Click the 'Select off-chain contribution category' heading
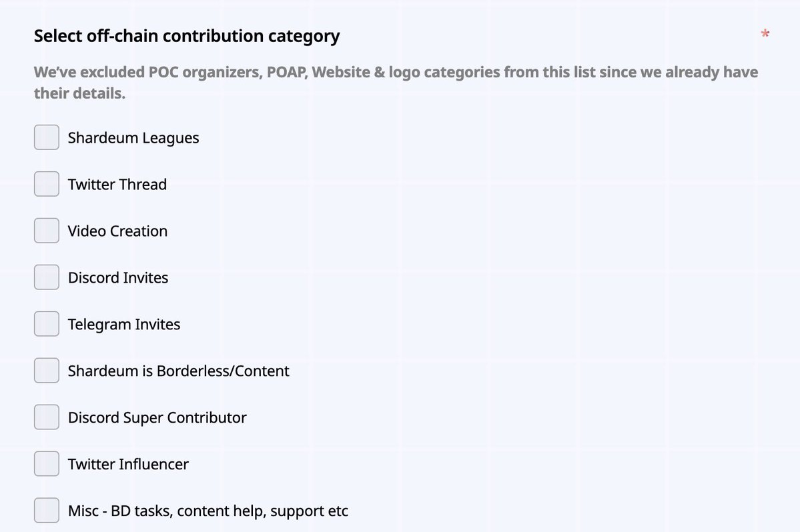This screenshot has height=532, width=800. click(x=187, y=37)
